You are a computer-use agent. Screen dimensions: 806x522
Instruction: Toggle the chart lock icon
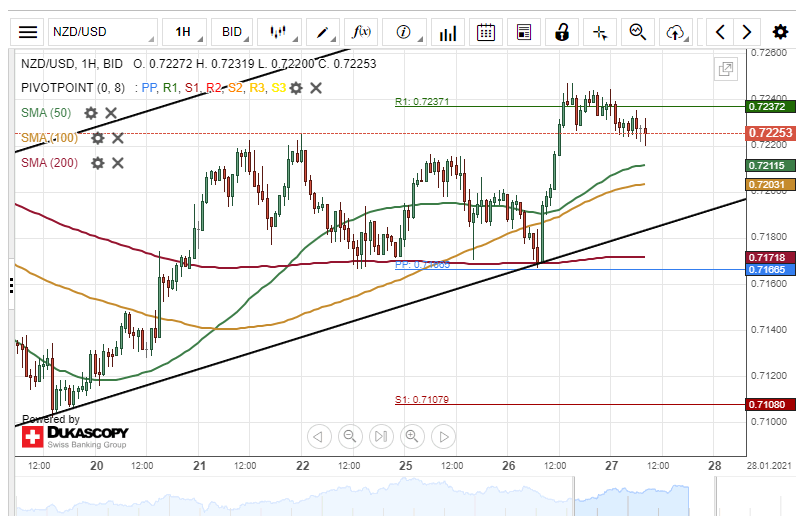point(563,32)
